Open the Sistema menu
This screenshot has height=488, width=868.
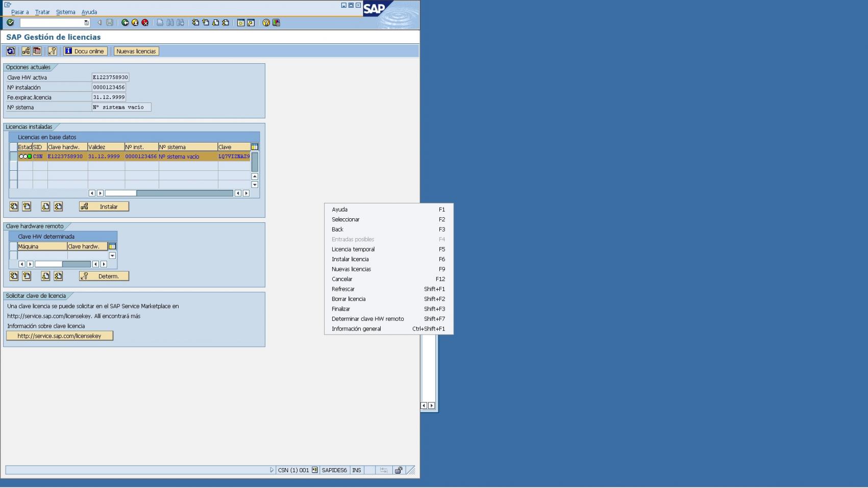click(65, 12)
